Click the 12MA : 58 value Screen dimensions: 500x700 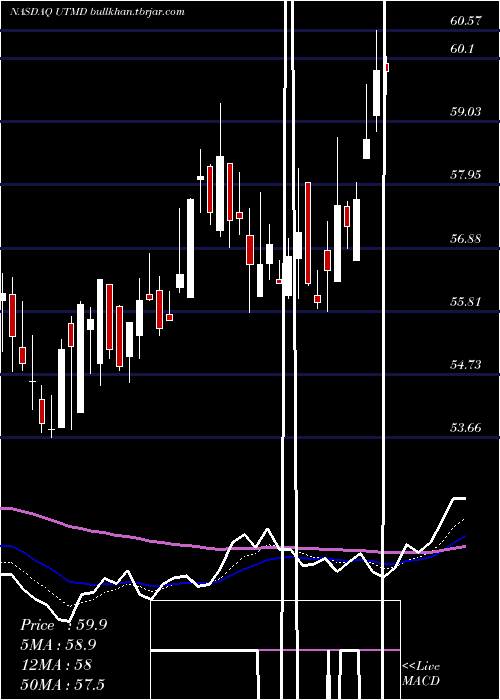56,665
